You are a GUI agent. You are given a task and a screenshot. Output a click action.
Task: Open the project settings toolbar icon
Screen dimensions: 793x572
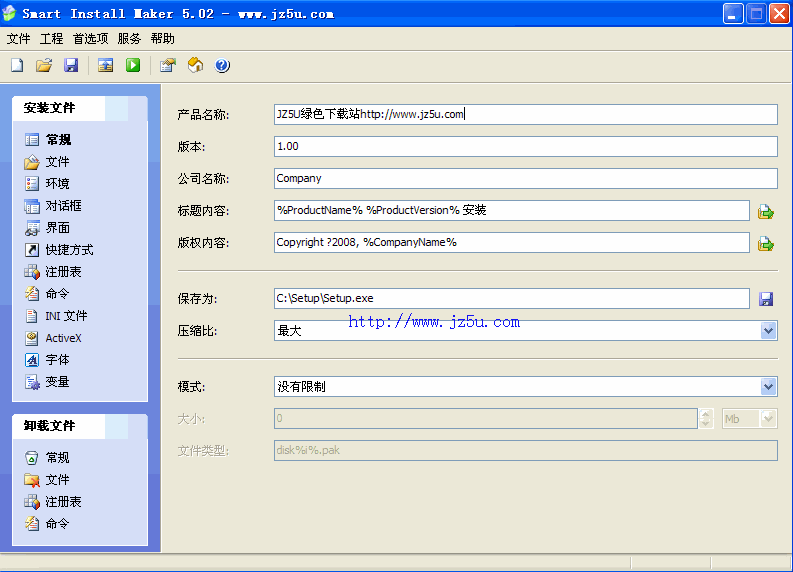pos(167,65)
